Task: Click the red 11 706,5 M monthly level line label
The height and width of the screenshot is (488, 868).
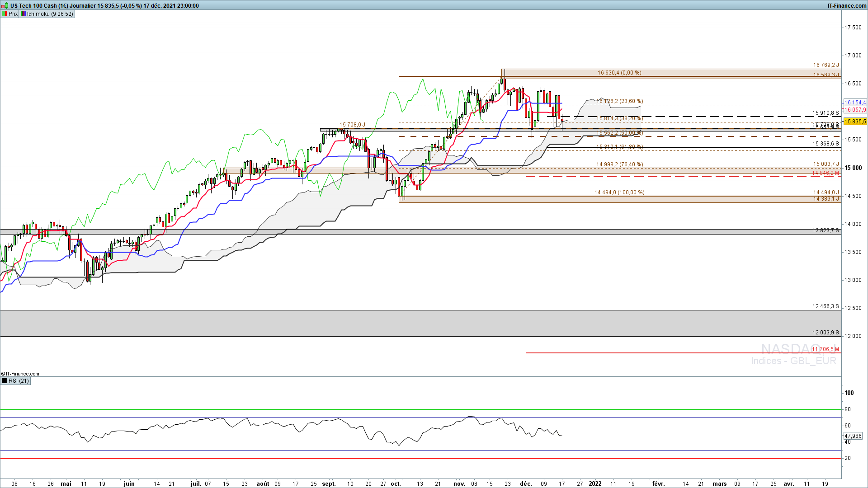Action: tap(825, 349)
